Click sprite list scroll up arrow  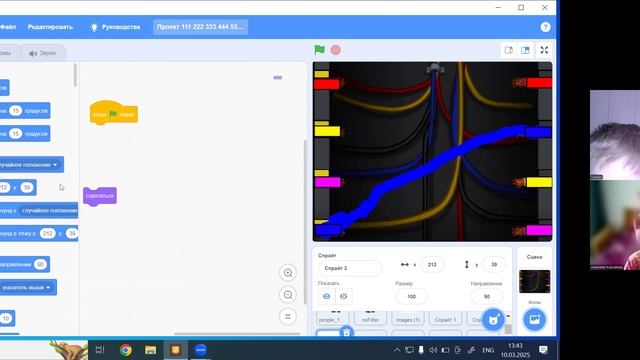[x=508, y=316]
